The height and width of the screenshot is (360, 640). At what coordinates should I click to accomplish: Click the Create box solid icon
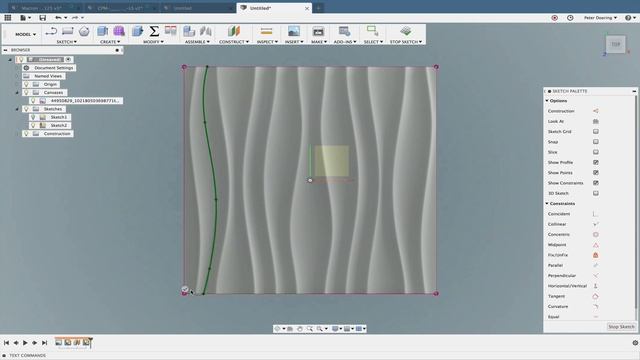pyautogui.click(x=102, y=31)
